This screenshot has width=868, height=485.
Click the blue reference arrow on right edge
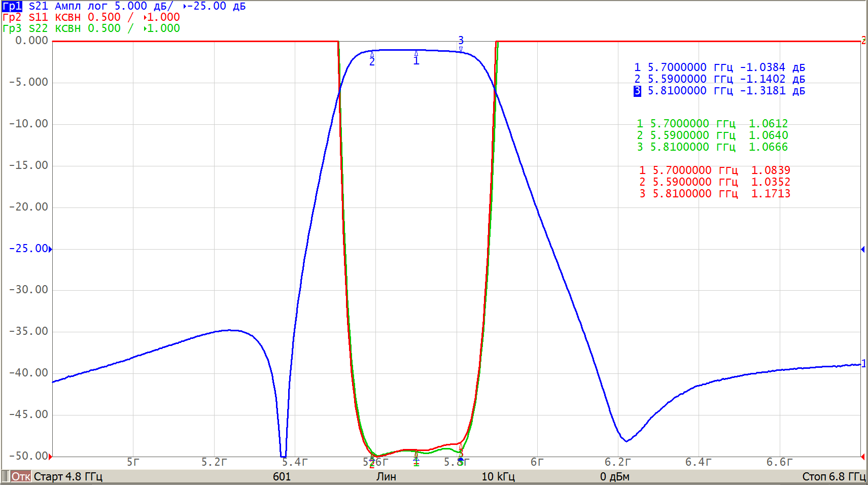click(862, 249)
